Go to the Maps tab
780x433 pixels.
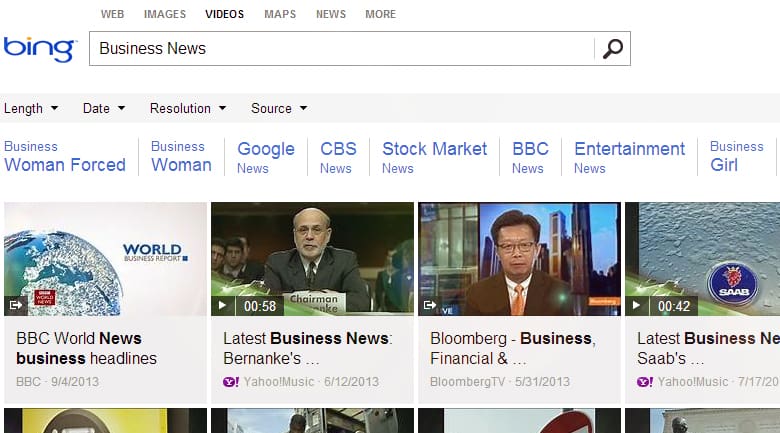tap(280, 14)
